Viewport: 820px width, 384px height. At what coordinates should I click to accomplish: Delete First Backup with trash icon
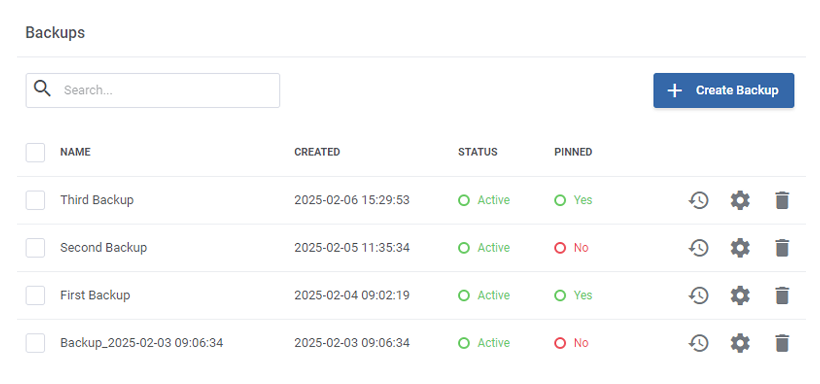click(x=782, y=296)
